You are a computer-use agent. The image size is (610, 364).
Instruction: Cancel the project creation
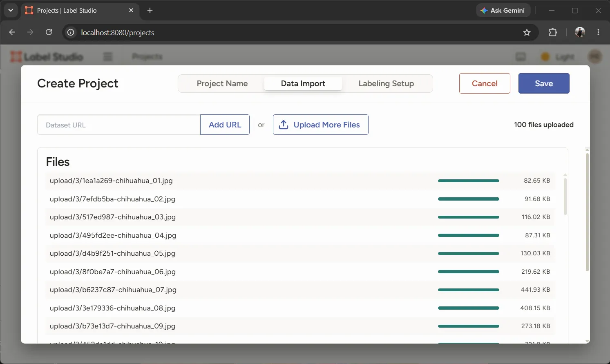485,83
